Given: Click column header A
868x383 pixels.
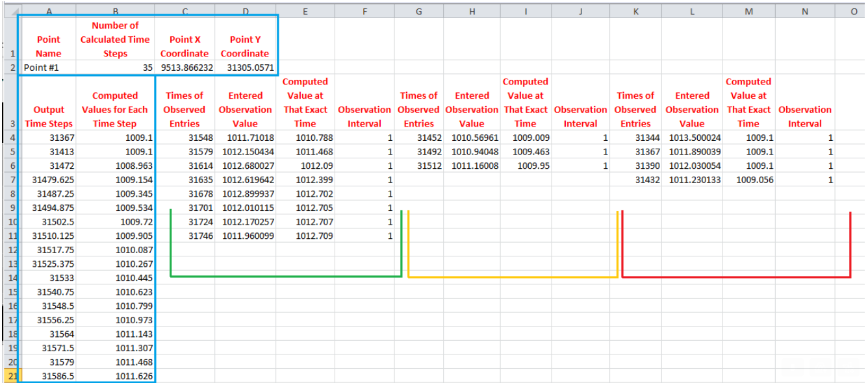Looking at the screenshot, I should [48, 10].
